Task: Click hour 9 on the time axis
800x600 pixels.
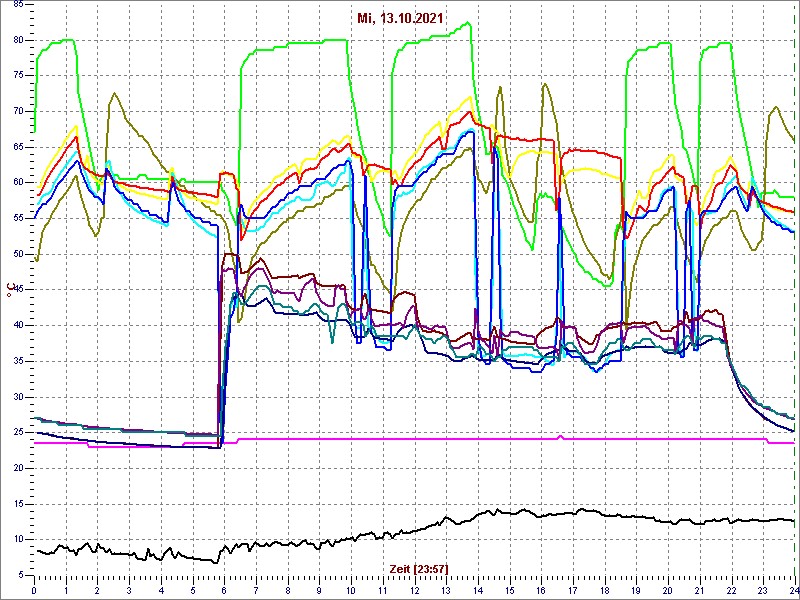Action: tap(319, 591)
